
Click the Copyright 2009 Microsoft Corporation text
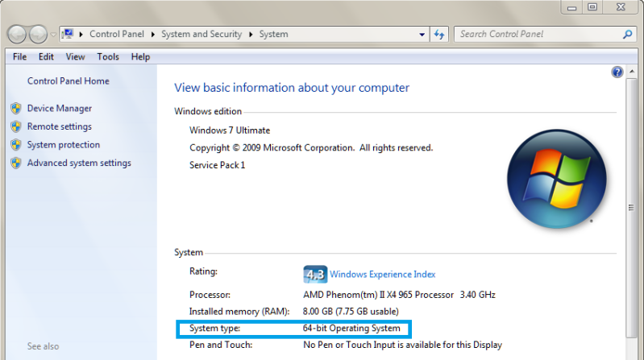tap(311, 147)
